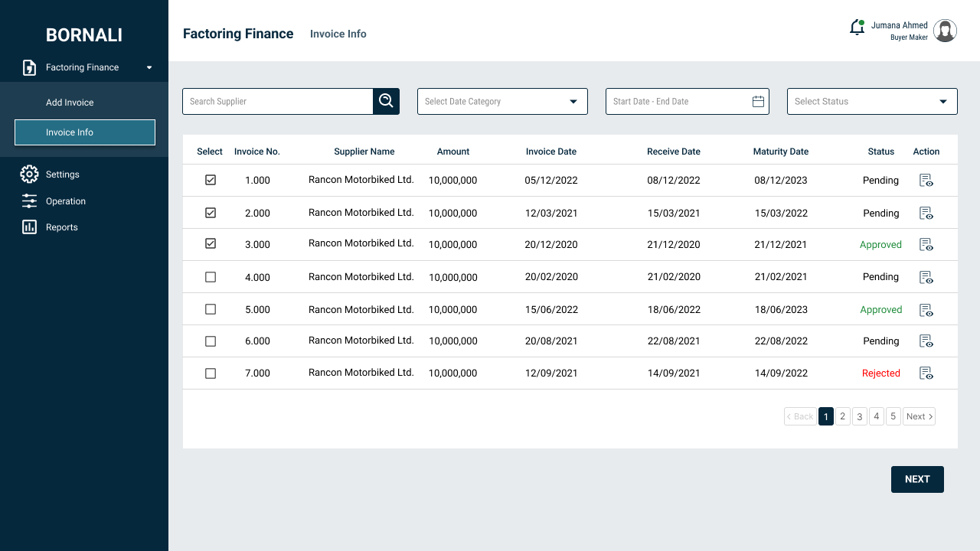The image size is (980, 551).
Task: Go to page 4
Action: click(877, 416)
